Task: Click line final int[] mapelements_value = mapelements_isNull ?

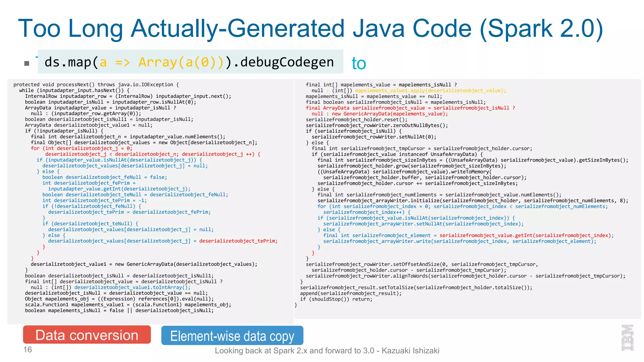Action: tap(381, 85)
